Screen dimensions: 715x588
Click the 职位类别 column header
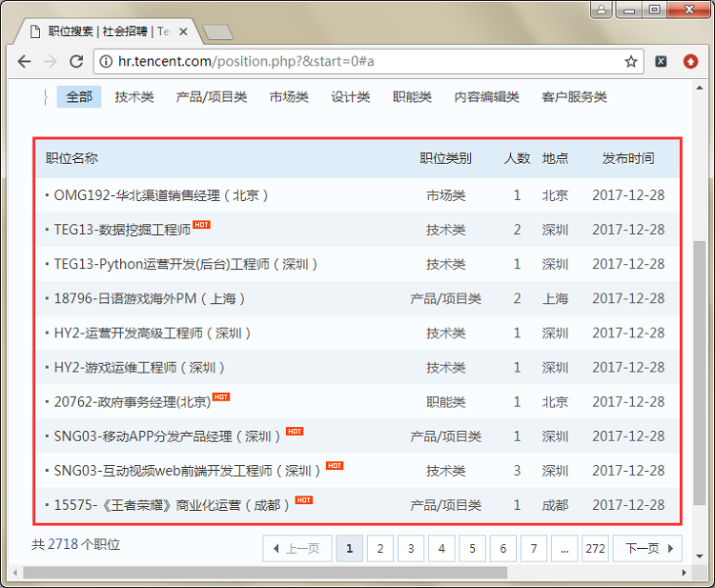445,158
